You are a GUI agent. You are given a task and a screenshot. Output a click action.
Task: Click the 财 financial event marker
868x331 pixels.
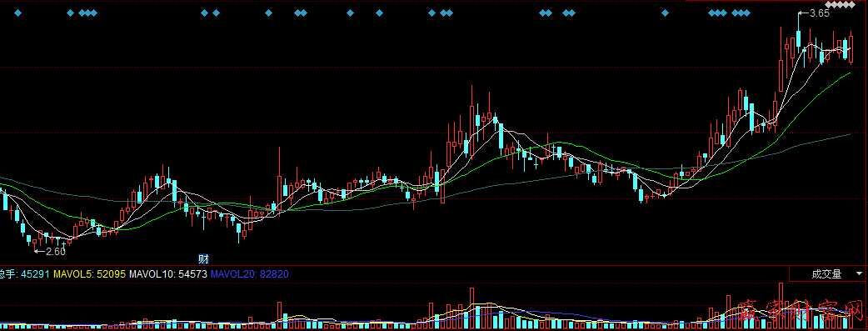pos(203,258)
